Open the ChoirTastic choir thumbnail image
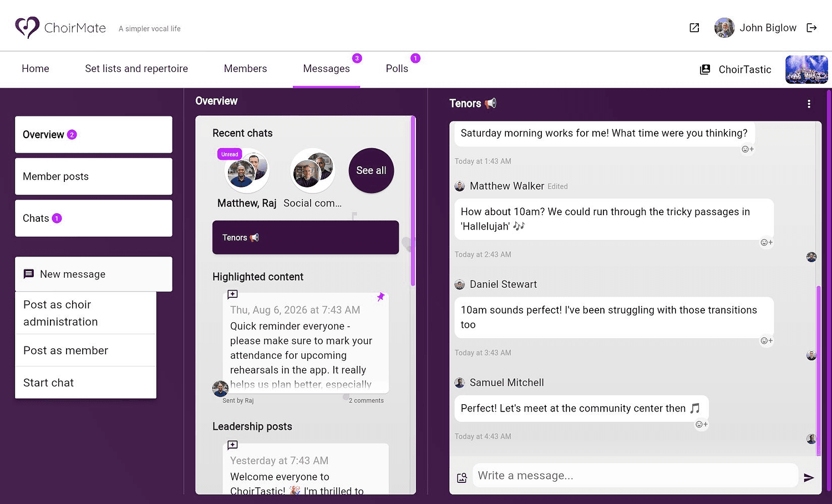832x504 pixels. point(806,69)
